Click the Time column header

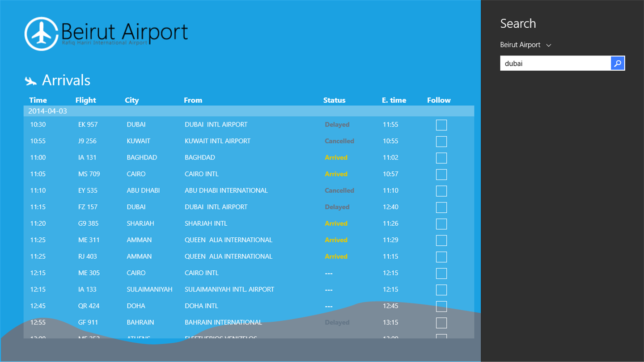click(38, 100)
